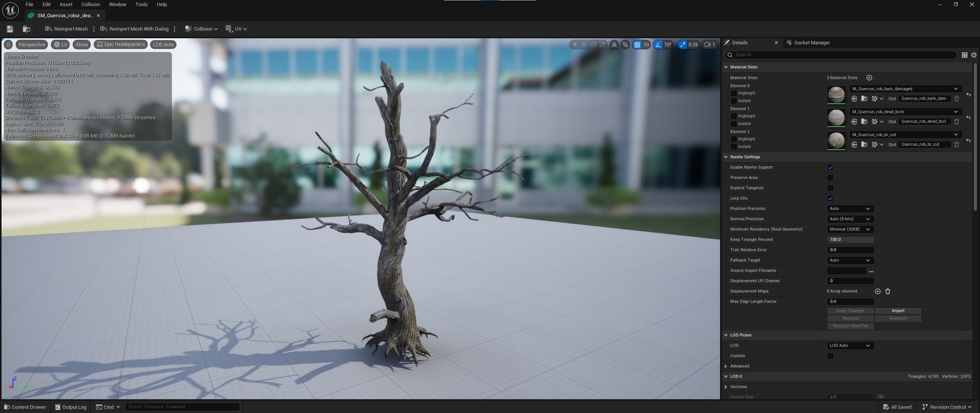The width and height of the screenshot is (980, 413).
Task: Open Reimport Mesh options menu
Action: tap(94, 29)
